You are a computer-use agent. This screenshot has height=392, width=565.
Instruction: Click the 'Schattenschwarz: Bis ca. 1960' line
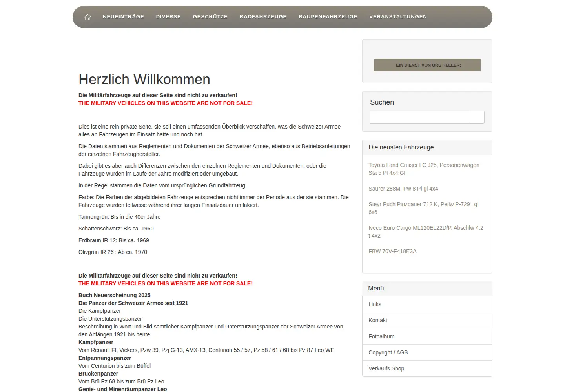tap(116, 229)
